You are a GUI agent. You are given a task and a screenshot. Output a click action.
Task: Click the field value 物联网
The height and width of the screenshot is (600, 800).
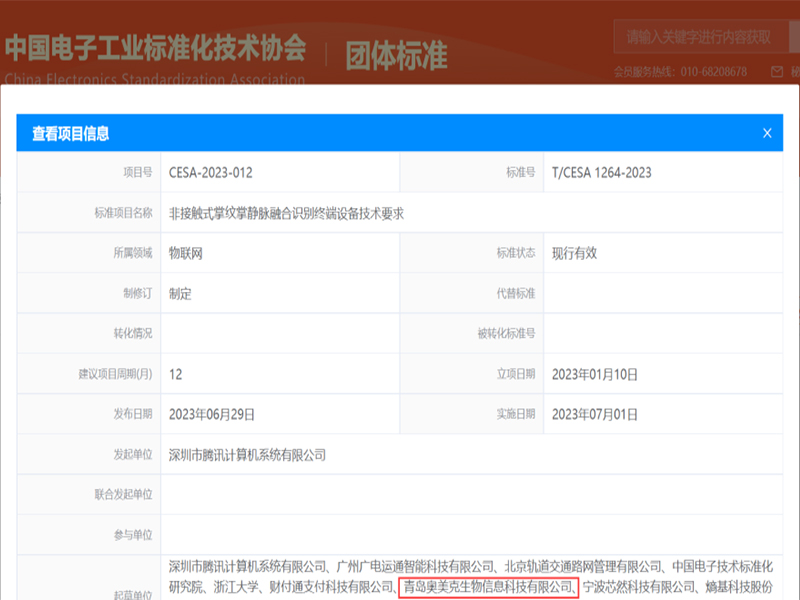tap(186, 253)
